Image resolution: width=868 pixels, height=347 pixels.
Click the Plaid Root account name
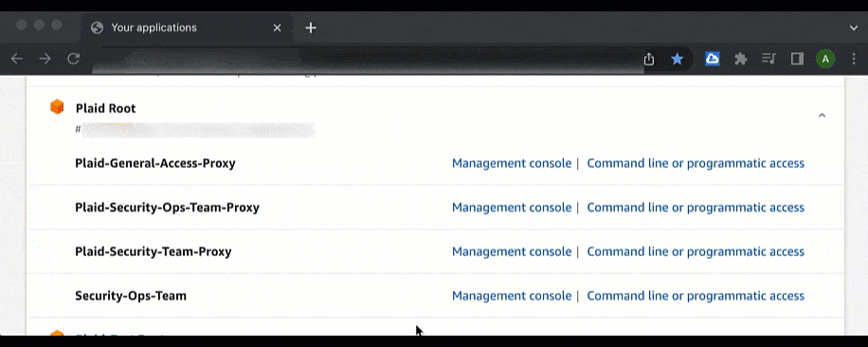[x=106, y=108]
